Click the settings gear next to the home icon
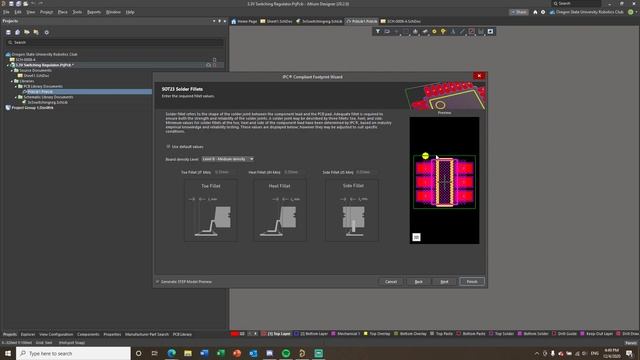The height and width of the screenshot is (360, 640). 543,12
